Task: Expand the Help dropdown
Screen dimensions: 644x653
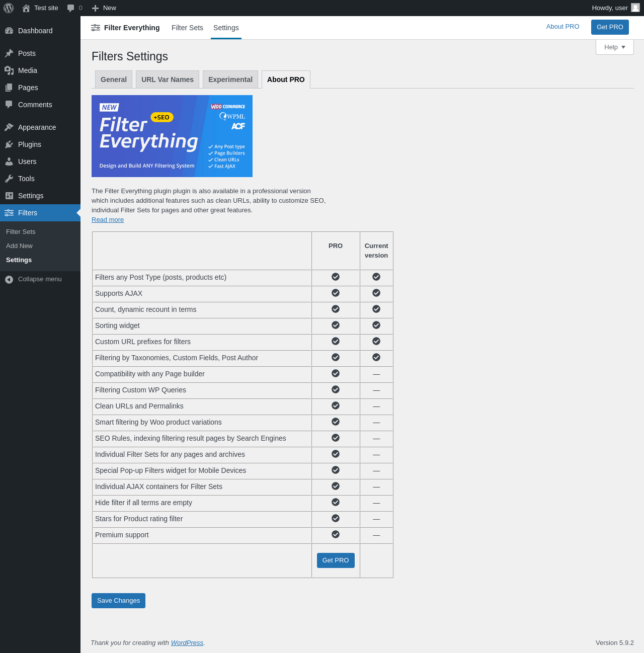Action: coord(615,47)
